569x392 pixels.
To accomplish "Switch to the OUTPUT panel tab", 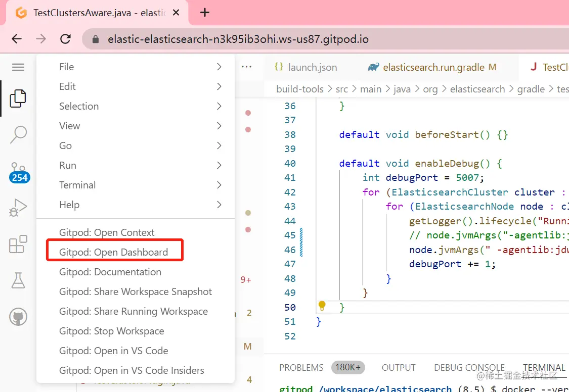I will [399, 367].
